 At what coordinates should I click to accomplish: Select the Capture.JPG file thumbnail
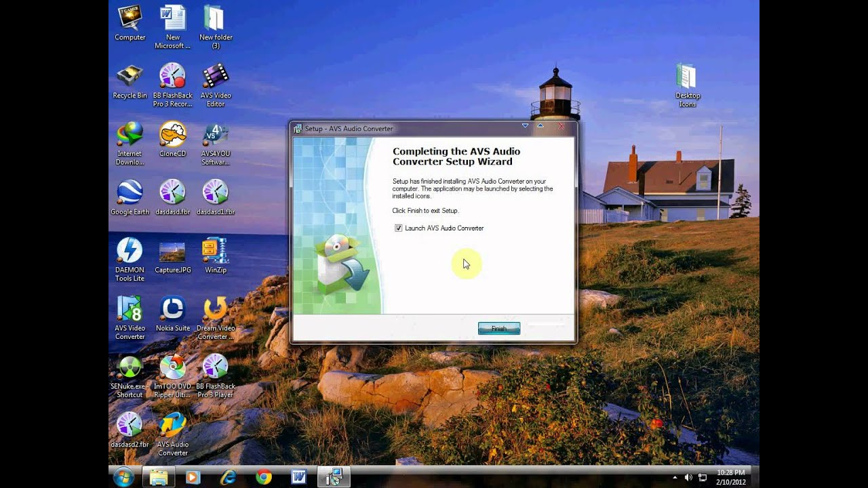[x=173, y=256]
